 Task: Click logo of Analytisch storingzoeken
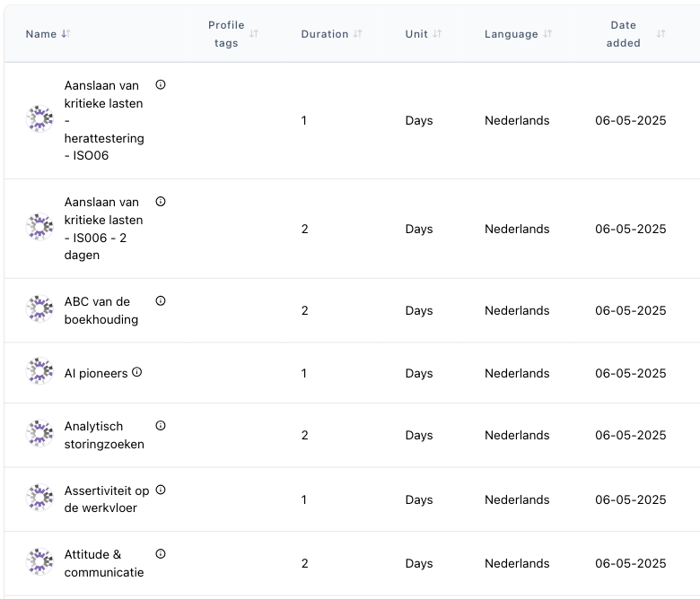tap(39, 433)
